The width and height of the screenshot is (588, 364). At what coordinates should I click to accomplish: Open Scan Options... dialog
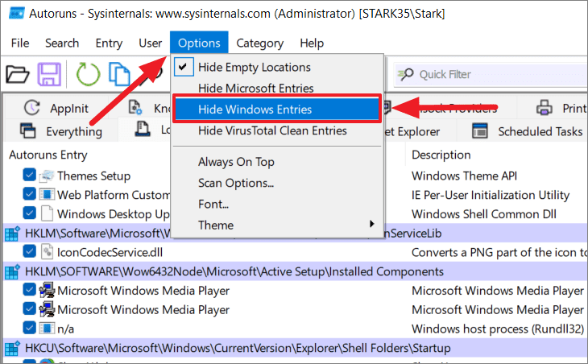[x=277, y=183]
